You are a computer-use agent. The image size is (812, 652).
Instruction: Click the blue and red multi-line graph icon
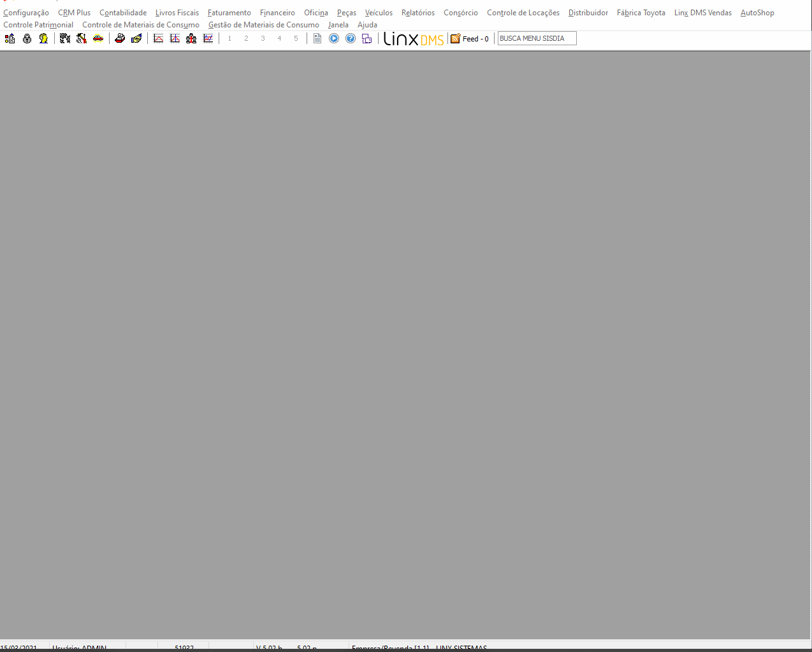pos(208,39)
